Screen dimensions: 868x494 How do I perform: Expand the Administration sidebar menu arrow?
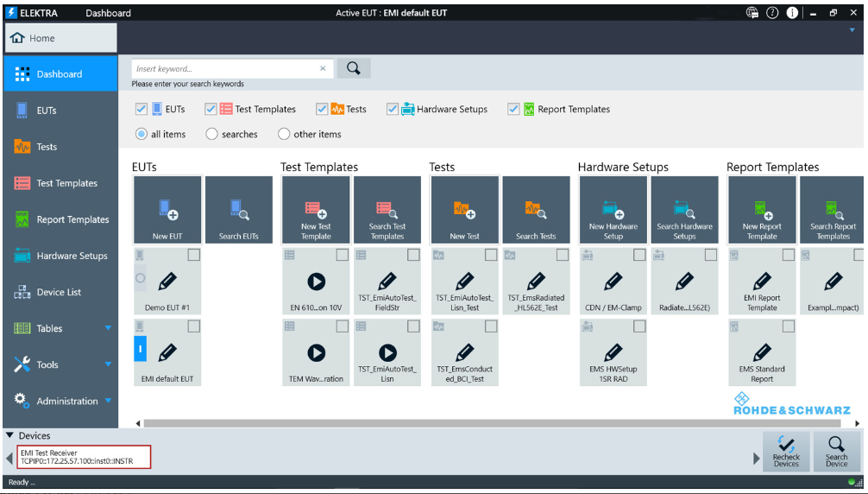(x=108, y=401)
